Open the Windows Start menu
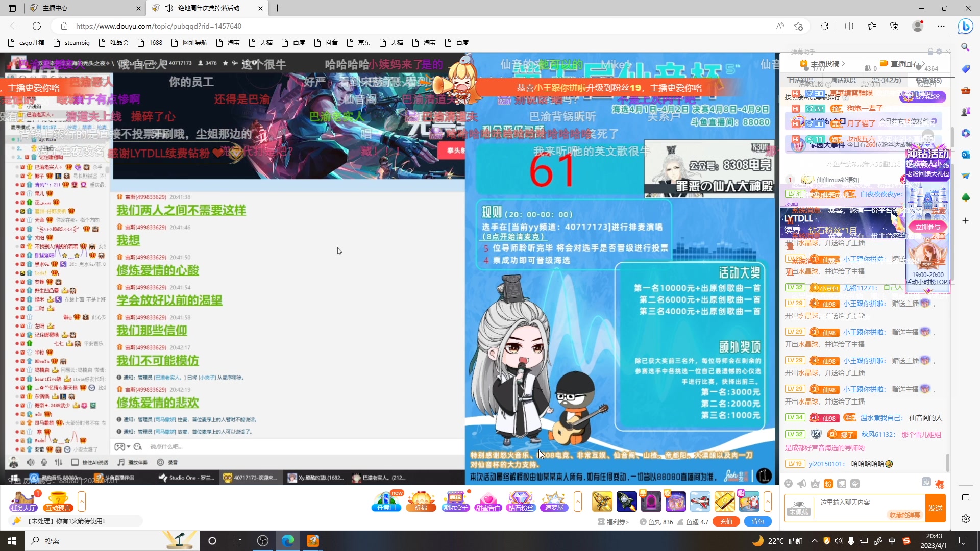 12,541
